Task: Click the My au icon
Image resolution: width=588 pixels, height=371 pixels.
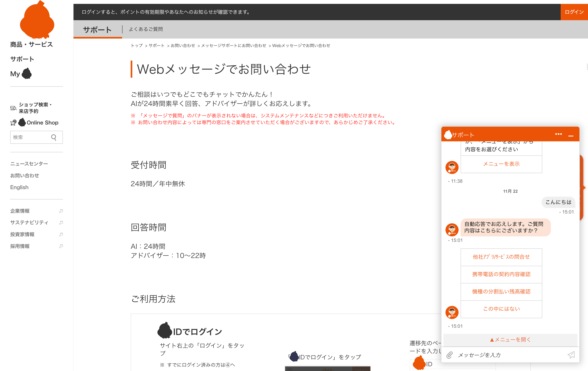Action: pyautogui.click(x=27, y=73)
